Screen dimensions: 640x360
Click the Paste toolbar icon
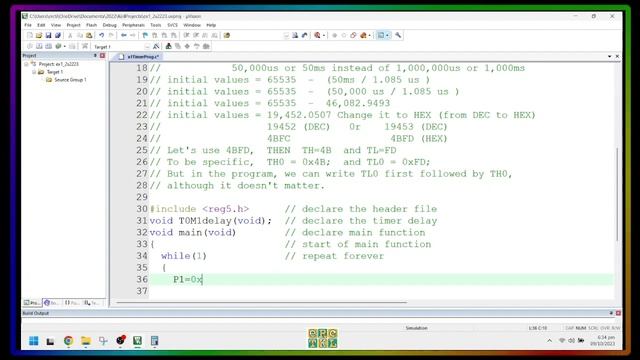[89, 36]
